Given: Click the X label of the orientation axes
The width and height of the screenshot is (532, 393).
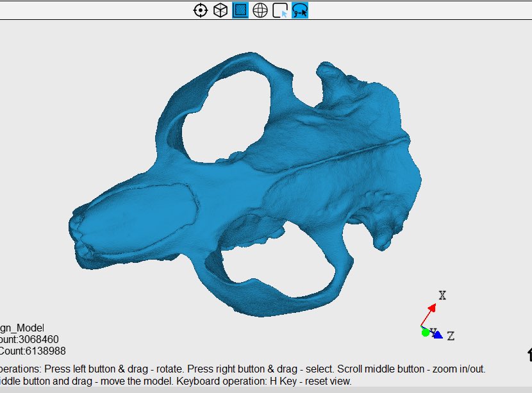Looking at the screenshot, I should [441, 295].
